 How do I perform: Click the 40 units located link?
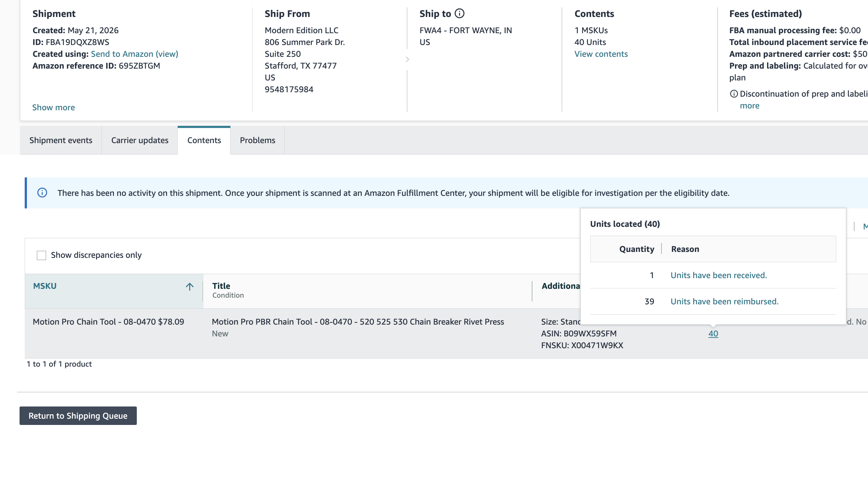713,333
